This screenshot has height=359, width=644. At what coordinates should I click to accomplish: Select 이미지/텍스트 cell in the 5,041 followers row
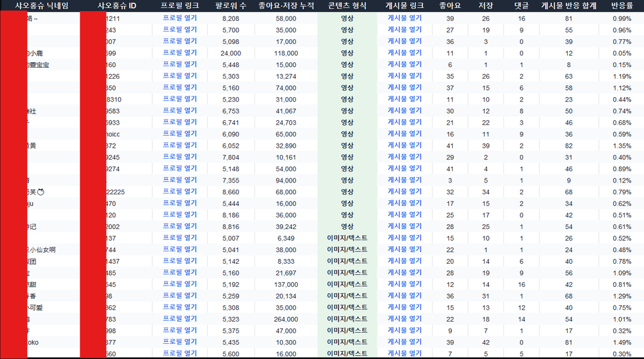click(347, 249)
